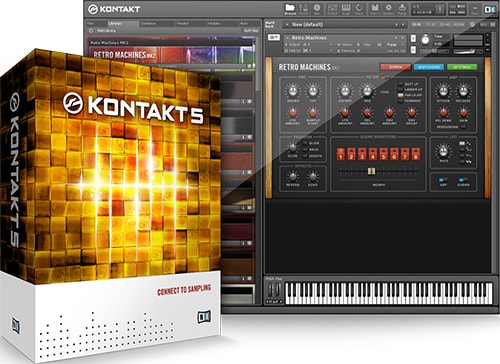Click the refresh icon beside Add Library

point(91,31)
